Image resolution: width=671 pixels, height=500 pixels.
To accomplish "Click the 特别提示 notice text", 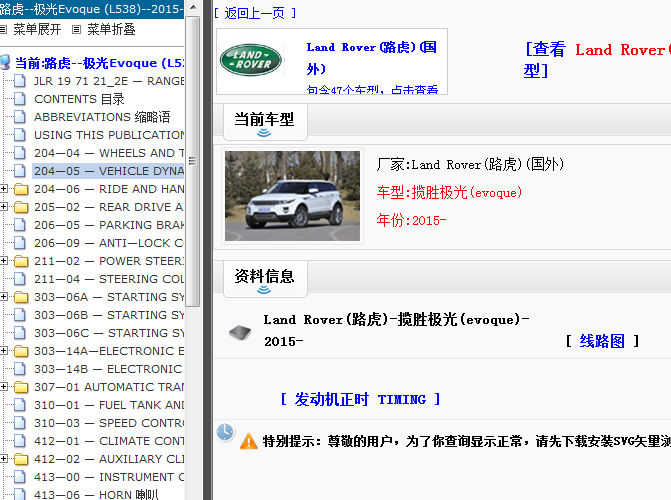I will (x=466, y=441).
